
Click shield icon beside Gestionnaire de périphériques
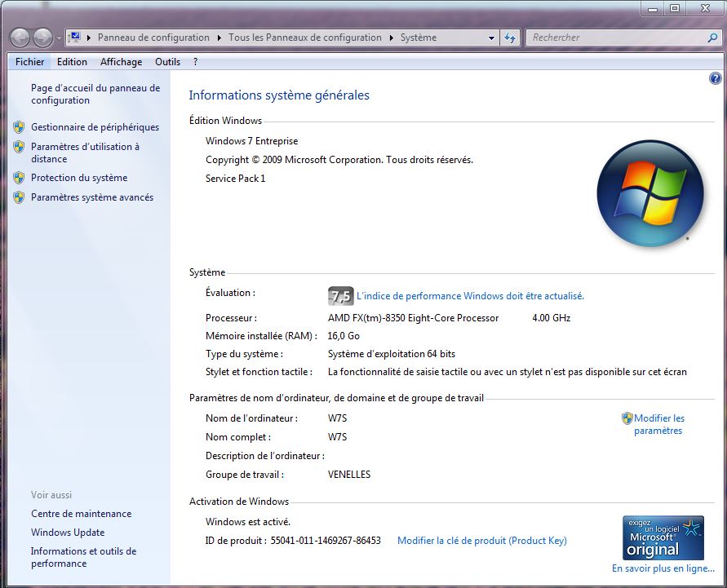click(x=19, y=127)
